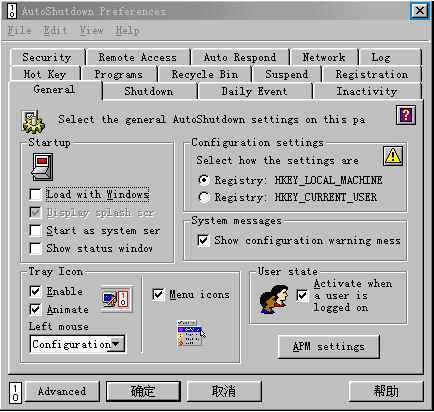Screen dimensions: 434x412
Task: Enable Load with Windows checkbox
Action: click(35, 194)
